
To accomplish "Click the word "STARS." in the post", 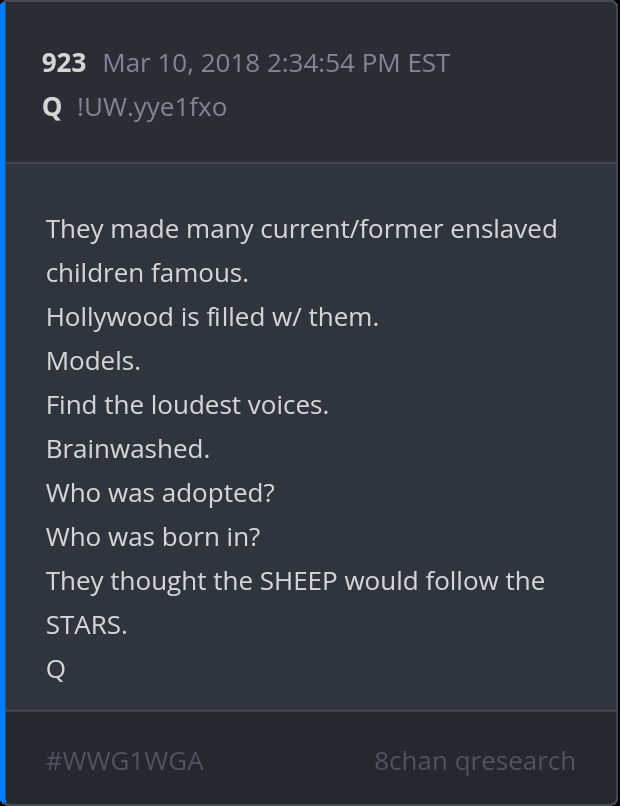I will coord(86,625).
